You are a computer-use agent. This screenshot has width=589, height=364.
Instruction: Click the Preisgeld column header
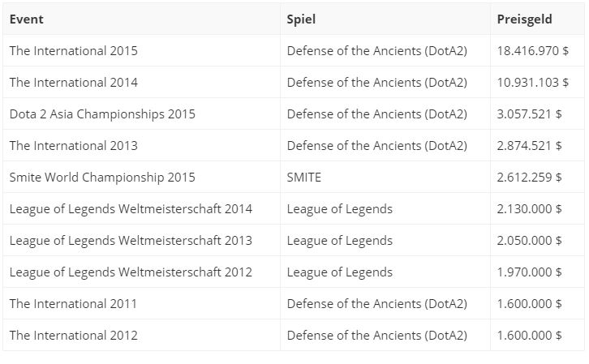524,19
